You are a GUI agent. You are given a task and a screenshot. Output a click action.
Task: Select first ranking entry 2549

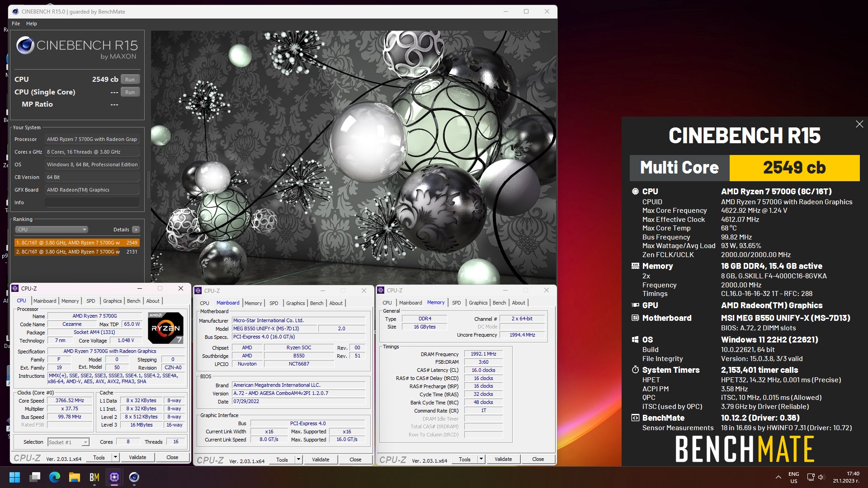pos(77,243)
